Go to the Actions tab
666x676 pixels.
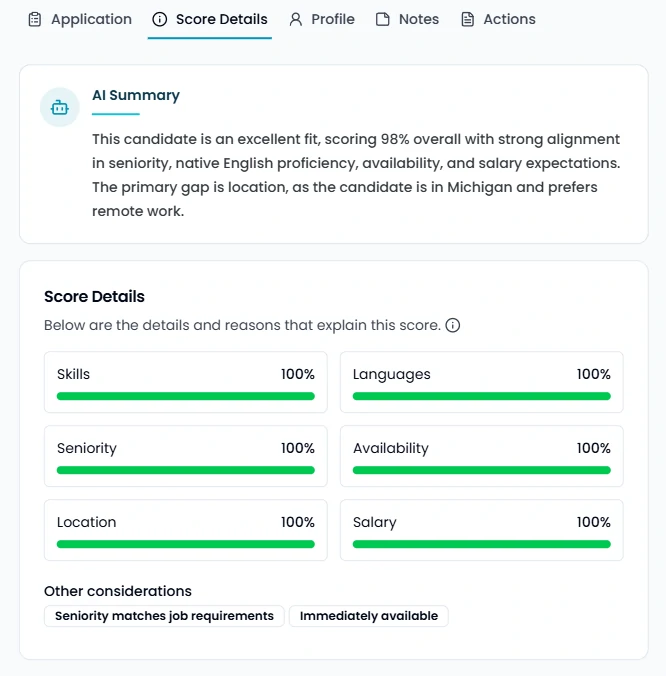(509, 19)
